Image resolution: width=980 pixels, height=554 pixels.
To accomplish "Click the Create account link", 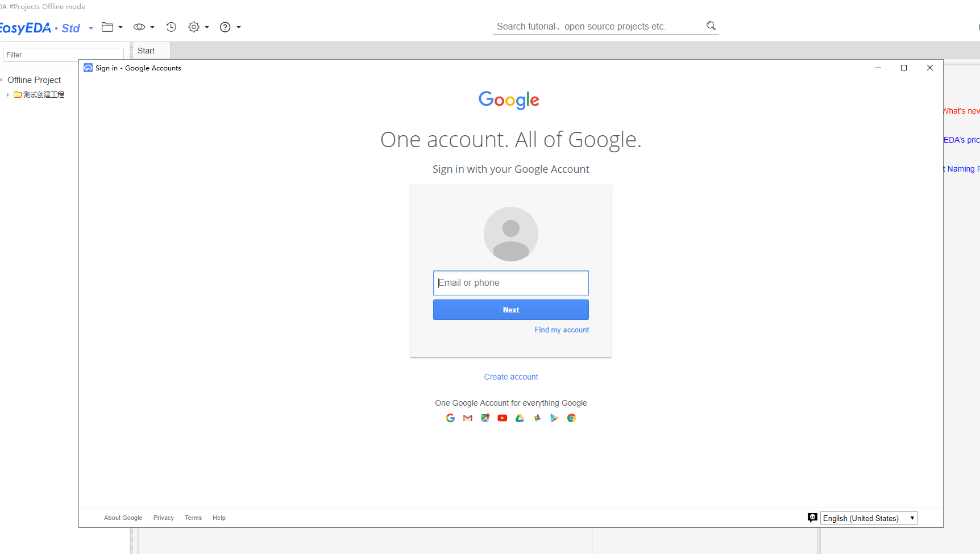I will pos(510,377).
